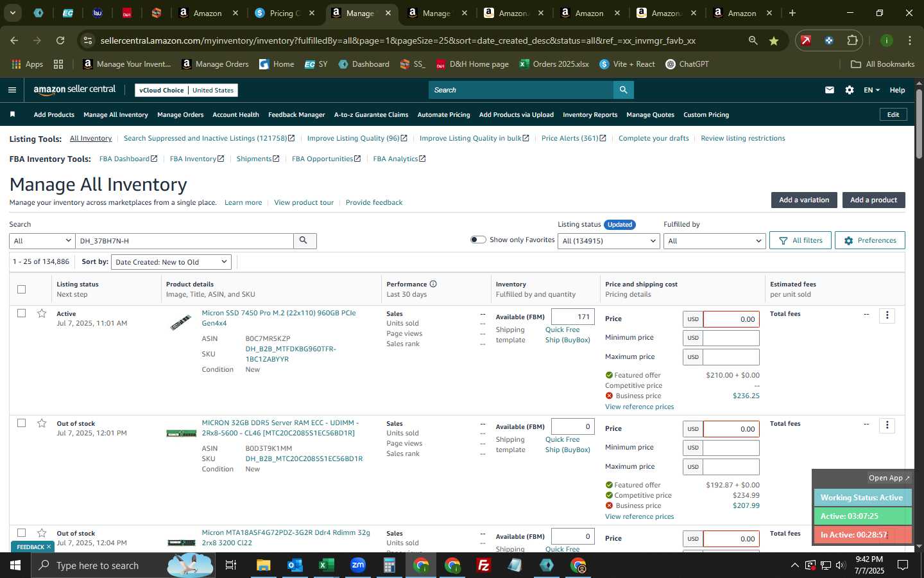Check the select-all listings checkbox
The image size is (924, 578).
pyautogui.click(x=21, y=289)
